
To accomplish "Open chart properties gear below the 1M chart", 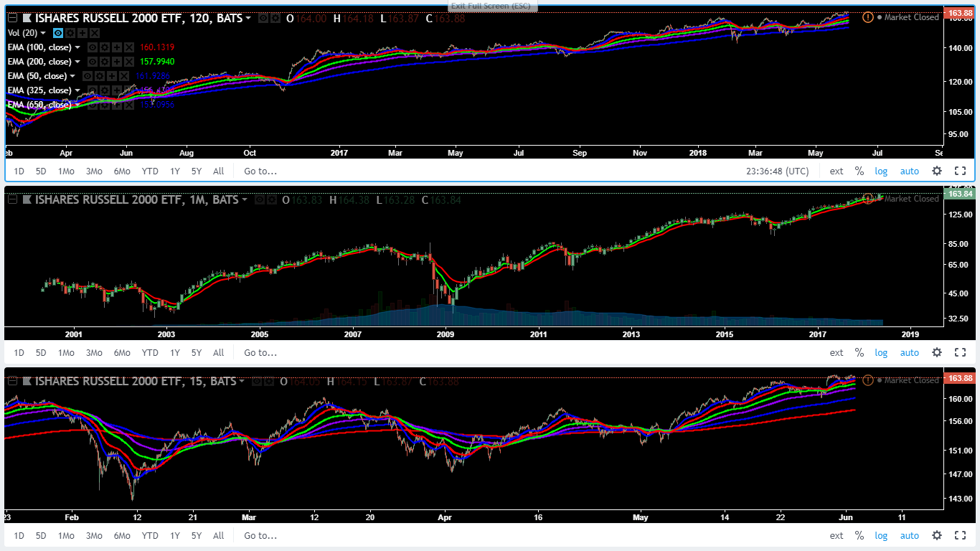I will (937, 352).
